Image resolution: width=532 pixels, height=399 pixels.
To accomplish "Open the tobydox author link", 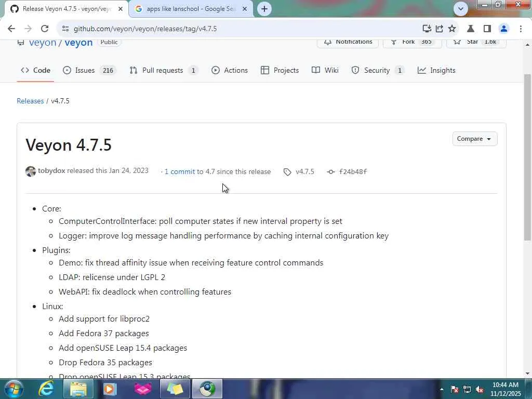I will click(51, 170).
